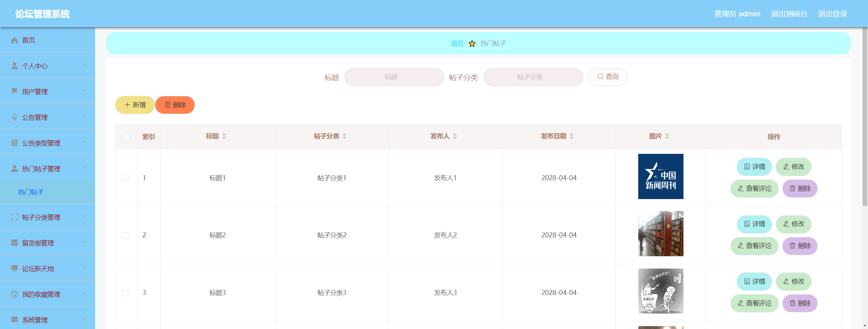Click 退出登录 in the top bar
868x329 pixels.
(x=832, y=14)
